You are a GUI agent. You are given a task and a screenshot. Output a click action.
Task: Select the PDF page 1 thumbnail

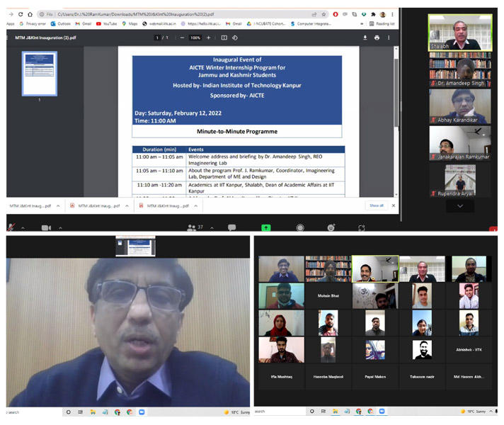tap(40, 74)
